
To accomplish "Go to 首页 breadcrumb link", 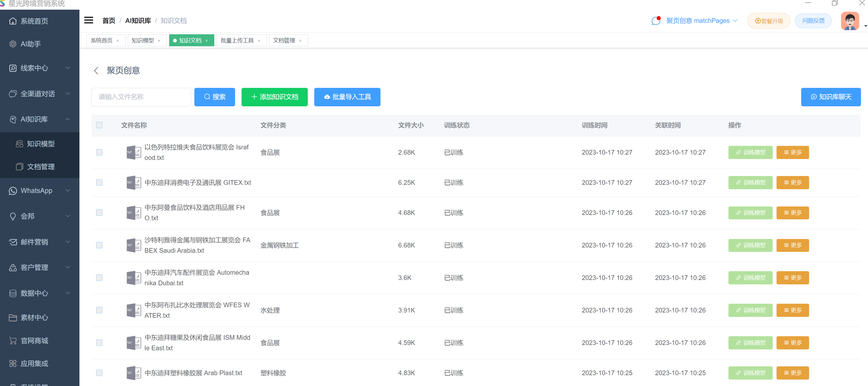I will coord(108,21).
